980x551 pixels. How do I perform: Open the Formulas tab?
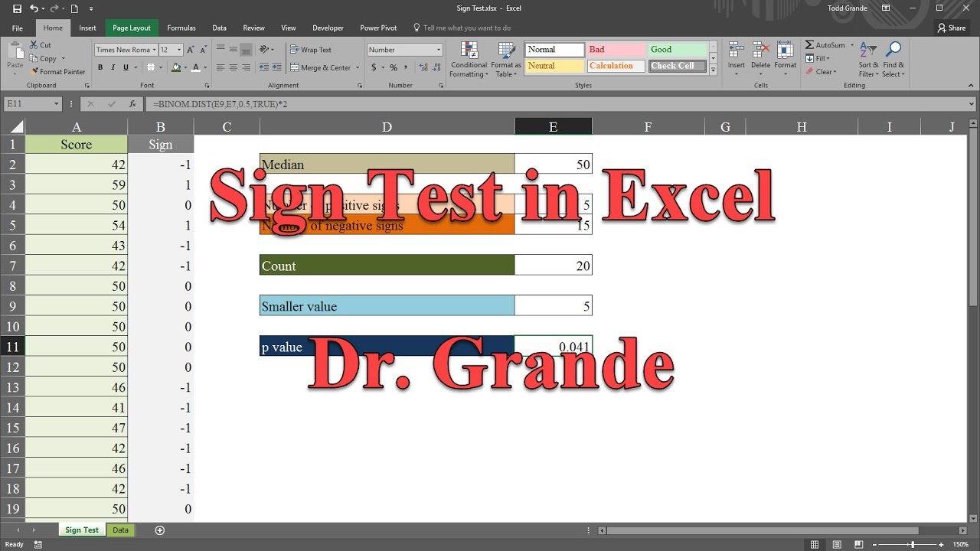[x=181, y=28]
